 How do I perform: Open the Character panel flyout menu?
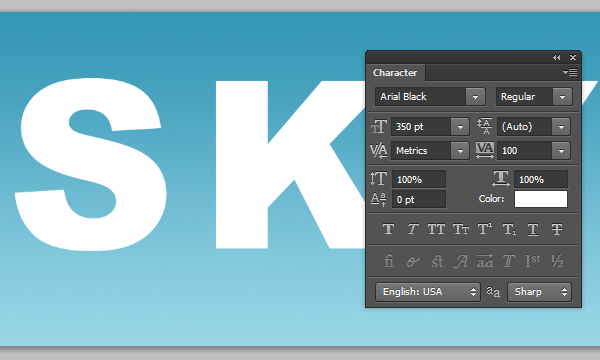click(x=570, y=72)
